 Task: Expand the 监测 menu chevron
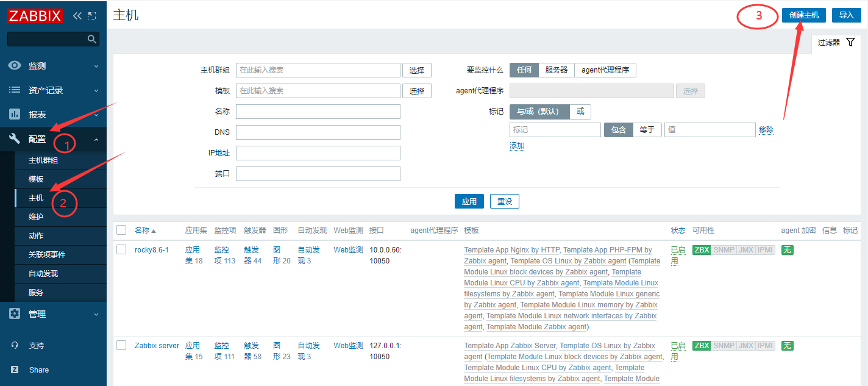pyautogui.click(x=96, y=66)
